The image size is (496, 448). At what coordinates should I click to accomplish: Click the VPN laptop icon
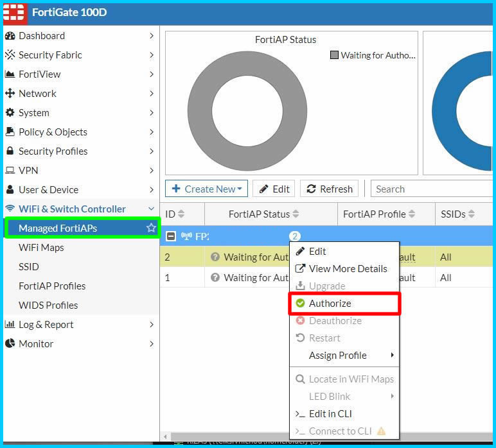[10, 170]
